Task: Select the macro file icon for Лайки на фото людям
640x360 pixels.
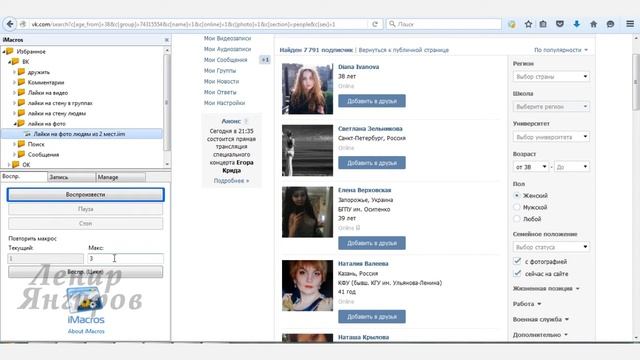Action: pos(27,134)
